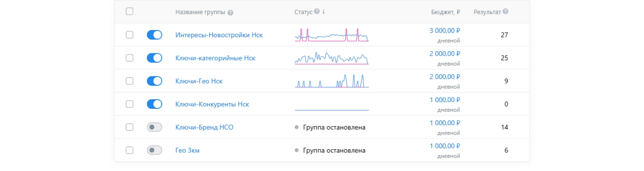
Task: Check the box for Ключи-Гео Нск row
Action: pos(130,81)
